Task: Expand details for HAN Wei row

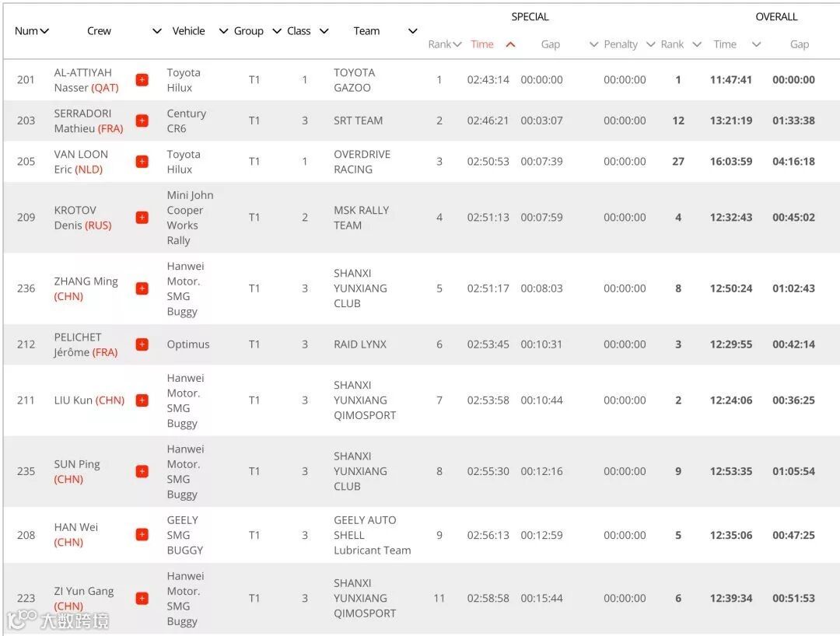Action: [142, 535]
